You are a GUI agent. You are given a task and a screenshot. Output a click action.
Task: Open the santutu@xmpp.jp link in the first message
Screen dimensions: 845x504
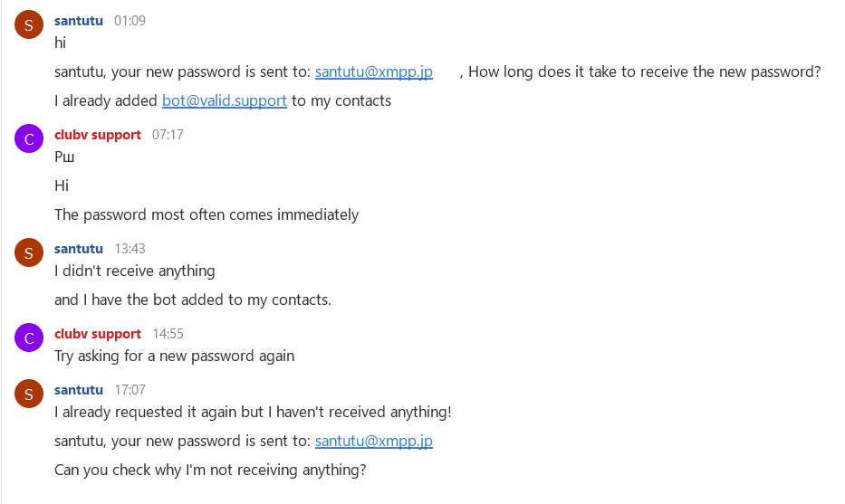[373, 71]
